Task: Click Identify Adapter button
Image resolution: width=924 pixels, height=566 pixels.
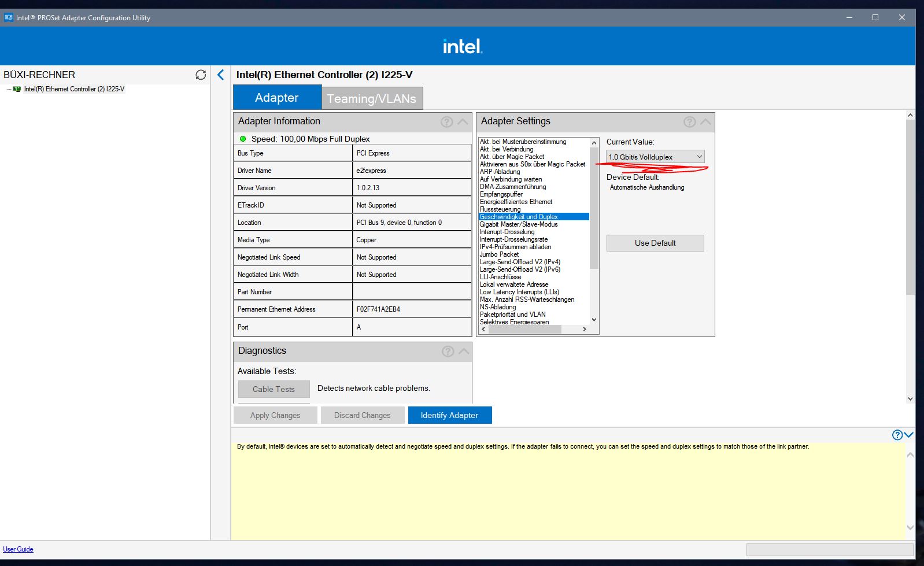Action: click(450, 415)
